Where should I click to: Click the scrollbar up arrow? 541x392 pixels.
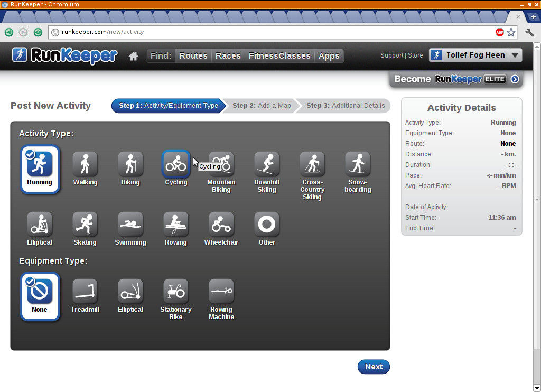[537, 46]
